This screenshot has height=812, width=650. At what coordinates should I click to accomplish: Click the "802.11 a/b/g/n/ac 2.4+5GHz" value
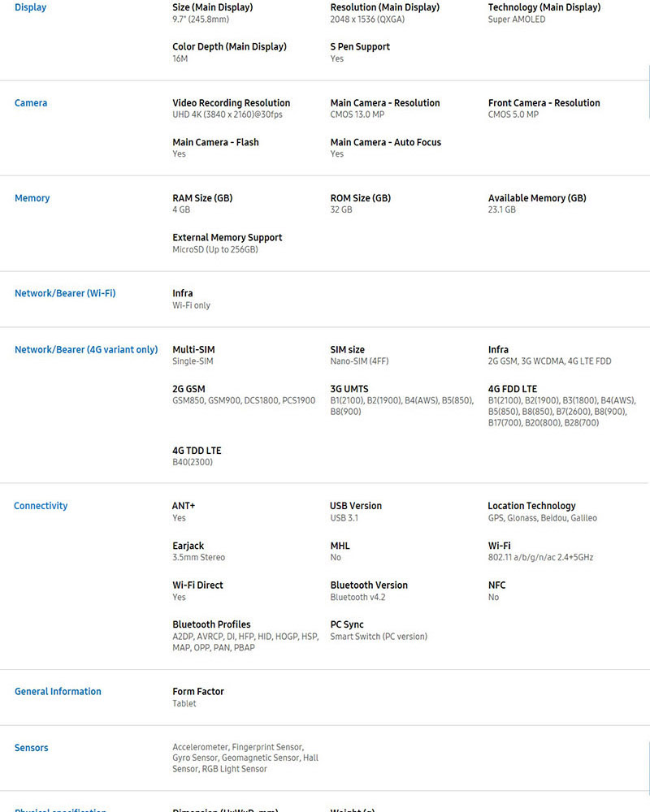coord(540,558)
